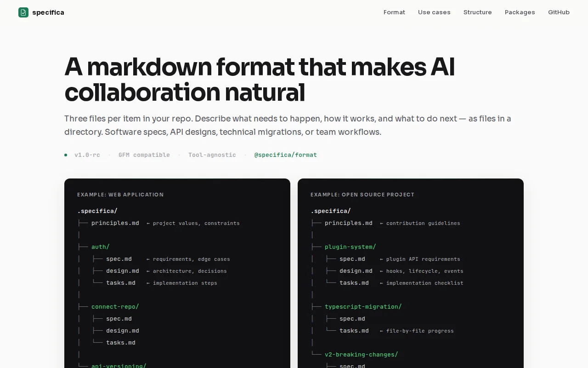Open the GitHub link
588x368 pixels.
pyautogui.click(x=559, y=12)
